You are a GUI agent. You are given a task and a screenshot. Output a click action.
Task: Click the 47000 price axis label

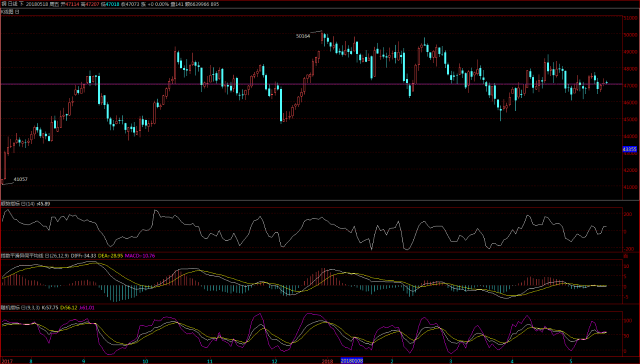(x=630, y=86)
